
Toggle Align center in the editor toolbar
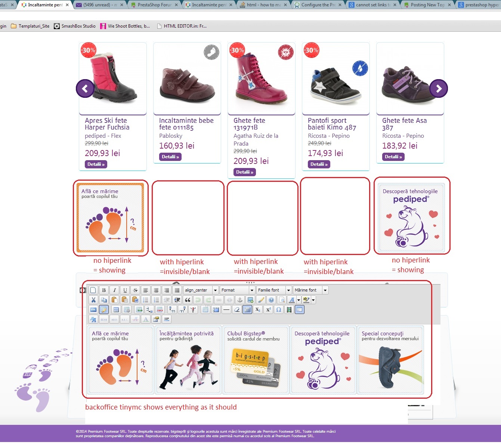(x=156, y=290)
